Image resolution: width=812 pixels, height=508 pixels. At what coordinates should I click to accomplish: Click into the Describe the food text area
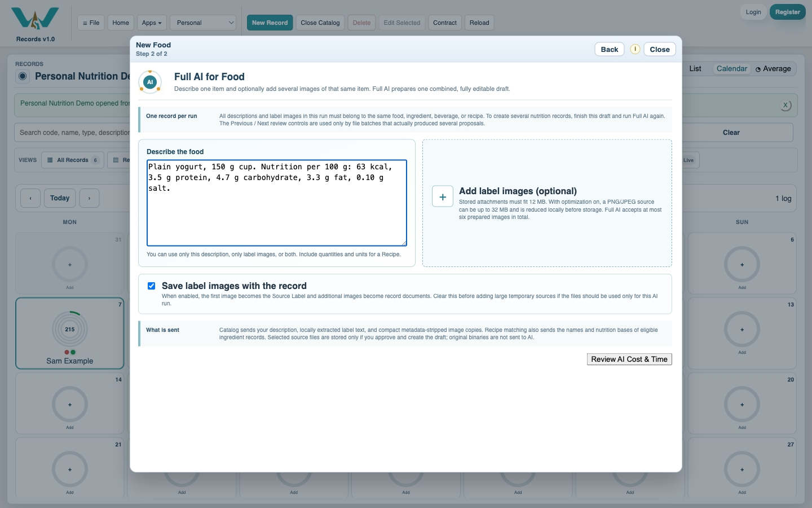tap(277, 203)
